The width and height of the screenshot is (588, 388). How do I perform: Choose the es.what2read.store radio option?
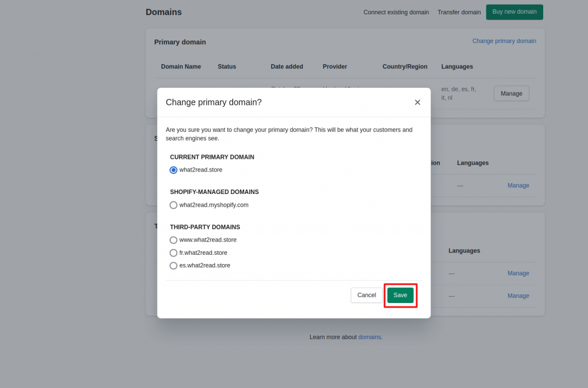[x=173, y=266]
